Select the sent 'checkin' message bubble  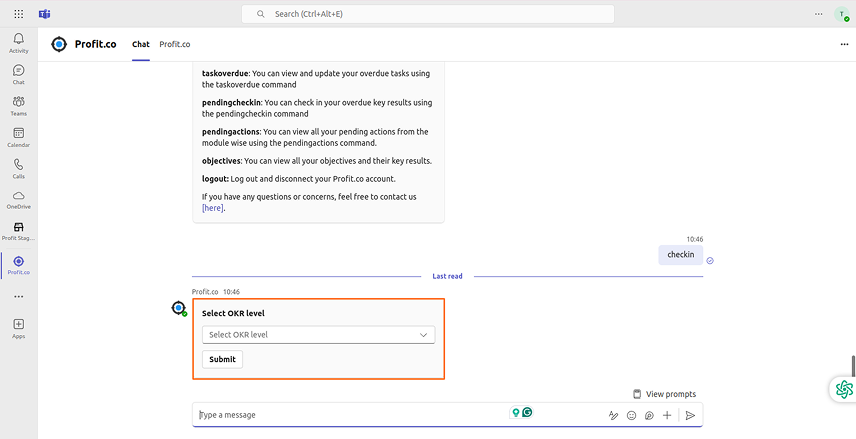click(x=680, y=254)
